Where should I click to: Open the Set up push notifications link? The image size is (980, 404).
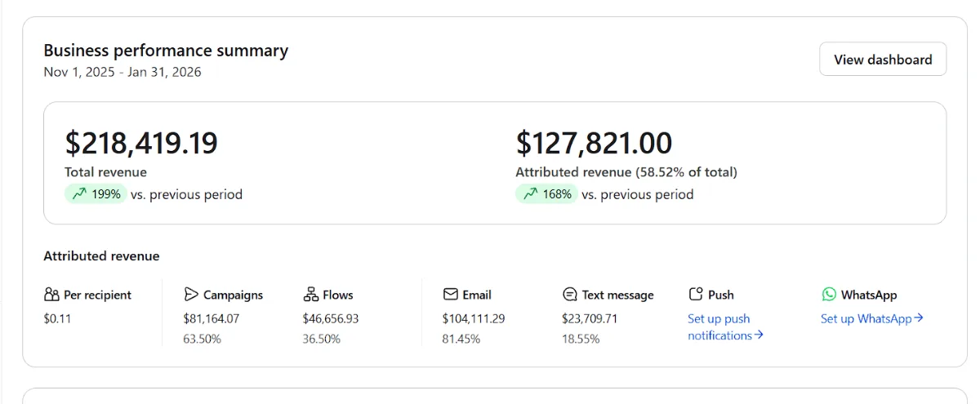click(725, 327)
